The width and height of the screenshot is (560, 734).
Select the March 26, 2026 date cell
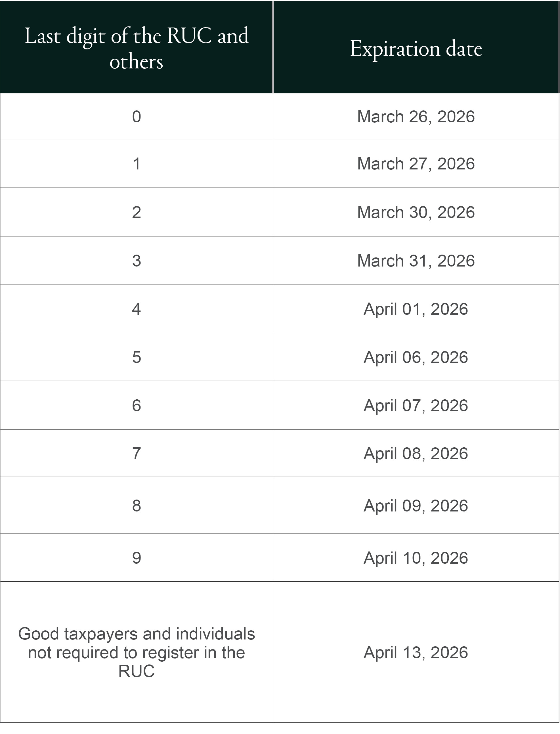pos(416,116)
